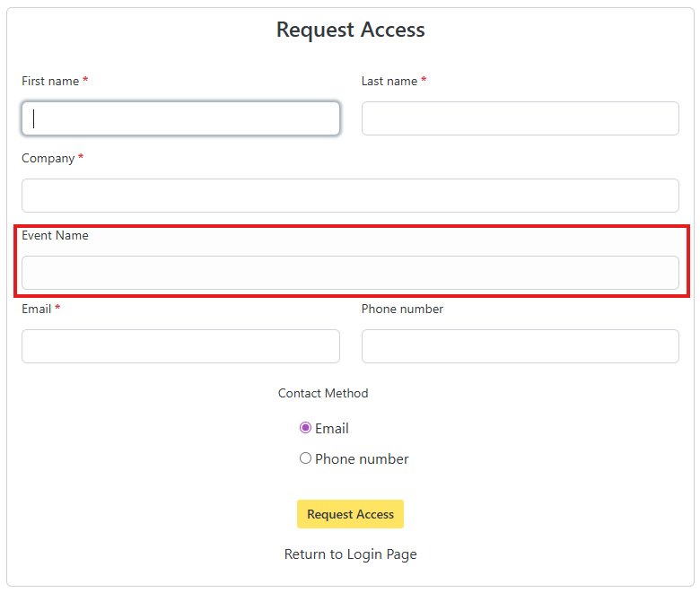Select the Company input field

click(x=350, y=196)
